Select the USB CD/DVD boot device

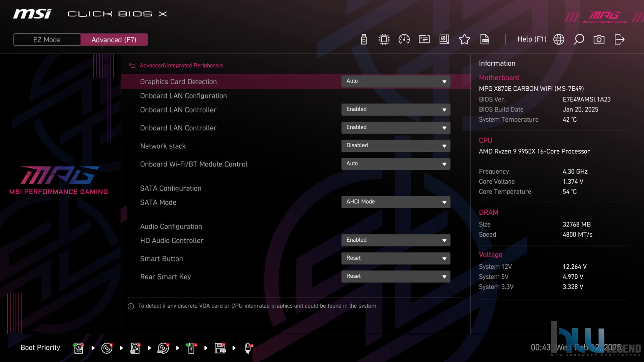pos(163,348)
